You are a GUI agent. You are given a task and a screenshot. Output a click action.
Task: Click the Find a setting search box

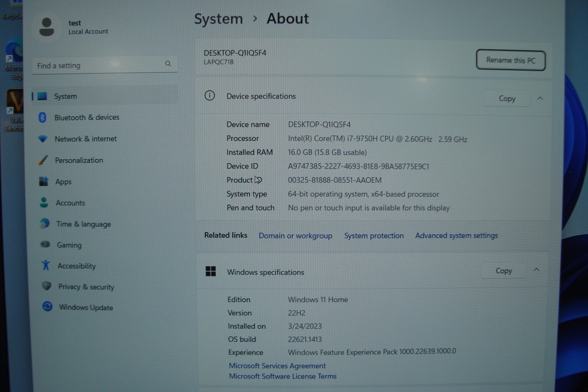pyautogui.click(x=105, y=65)
